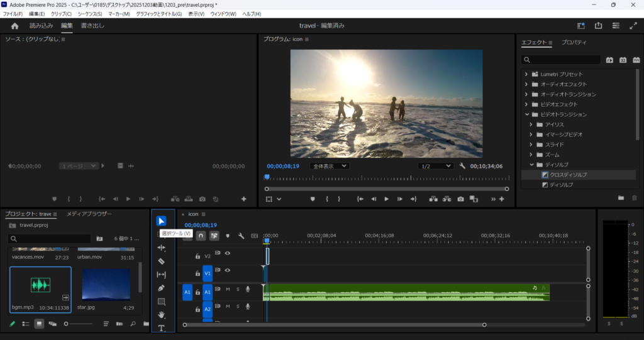
Task: Open timeline display settings wrench
Action: (241, 236)
